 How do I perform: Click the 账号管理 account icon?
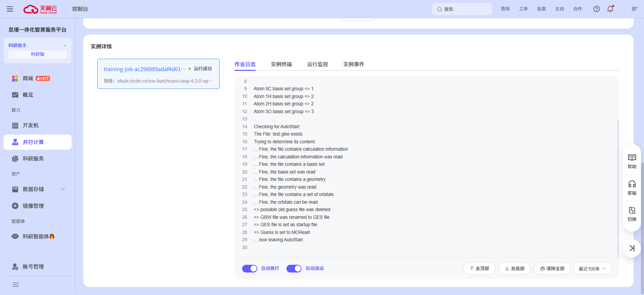pyautogui.click(x=15, y=267)
